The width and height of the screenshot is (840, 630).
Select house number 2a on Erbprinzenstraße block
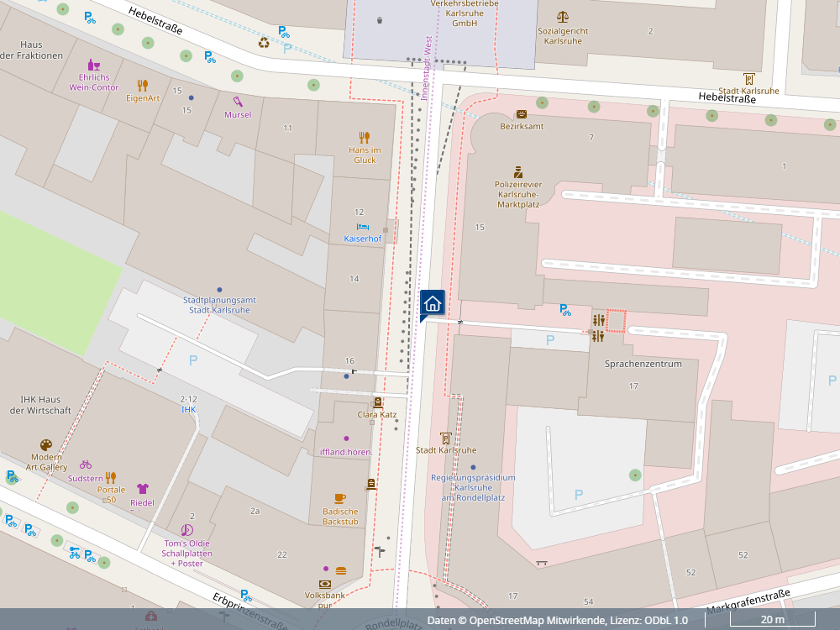tap(255, 511)
